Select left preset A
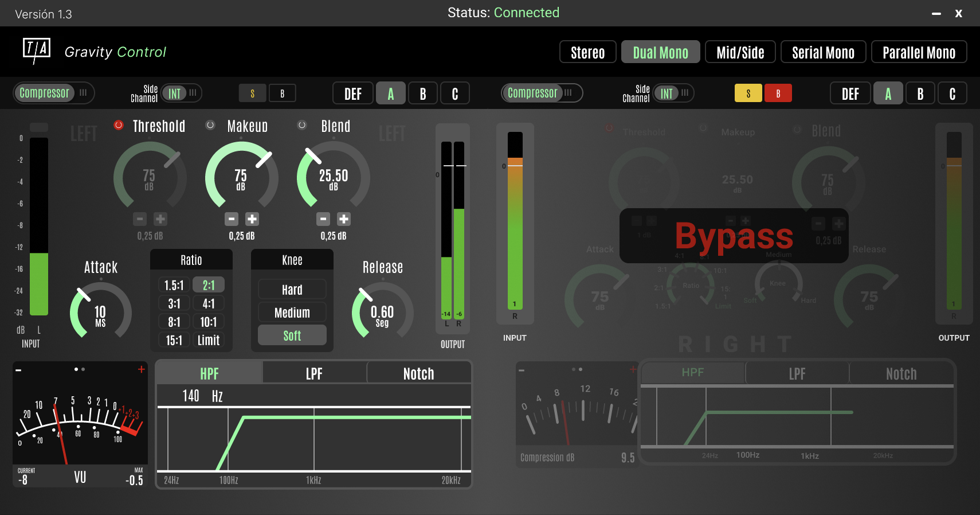The image size is (980, 515). pyautogui.click(x=391, y=93)
